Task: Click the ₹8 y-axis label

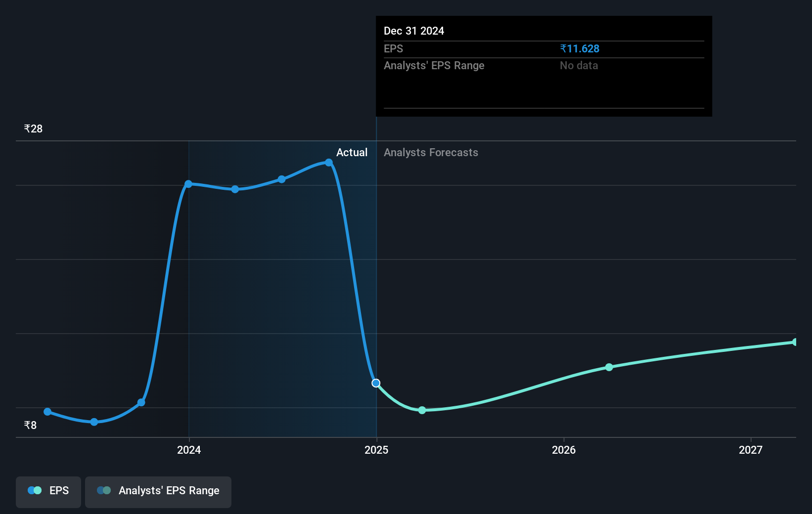Action: click(30, 425)
